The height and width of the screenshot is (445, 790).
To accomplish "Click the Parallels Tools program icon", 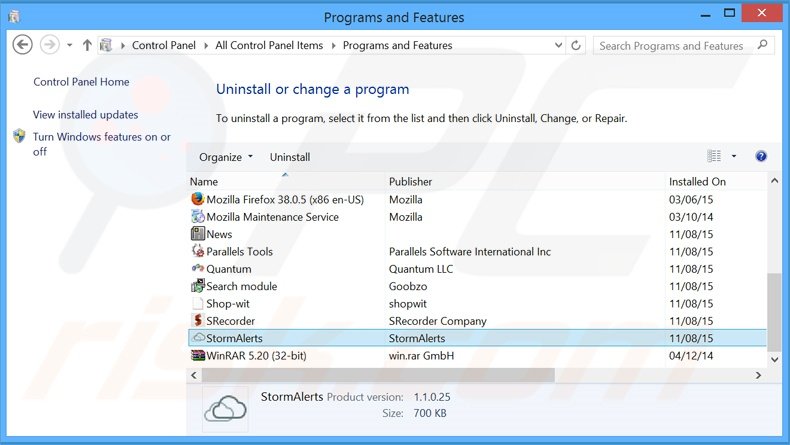I will pos(197,252).
